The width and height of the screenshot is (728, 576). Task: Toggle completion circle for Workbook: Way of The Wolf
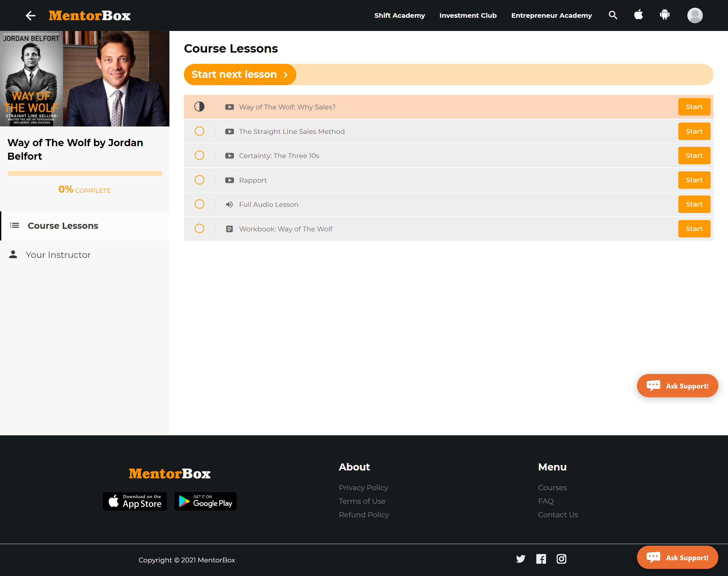(x=199, y=229)
